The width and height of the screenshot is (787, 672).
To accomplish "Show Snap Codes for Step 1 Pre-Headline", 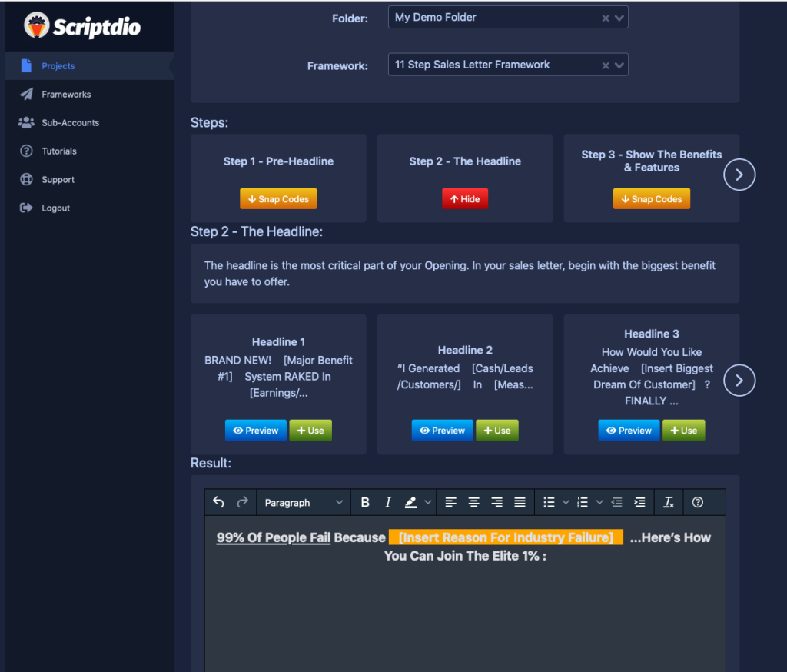I will pyautogui.click(x=278, y=199).
